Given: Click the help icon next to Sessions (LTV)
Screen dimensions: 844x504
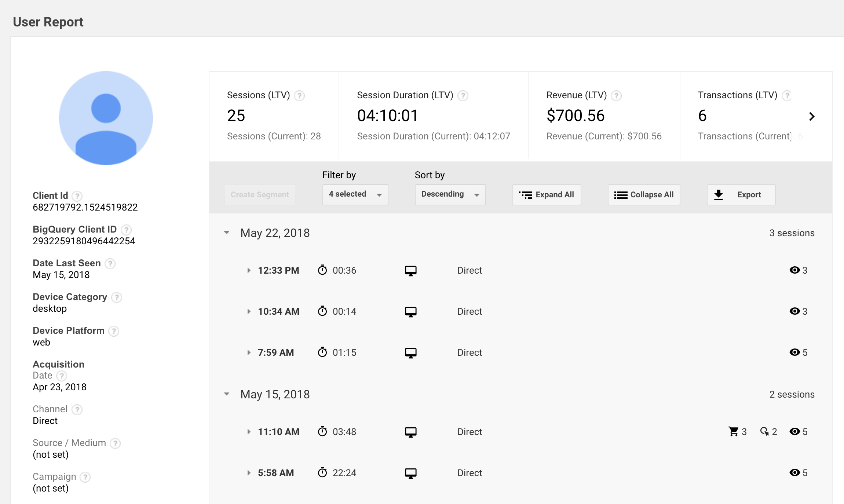Looking at the screenshot, I should click(300, 95).
